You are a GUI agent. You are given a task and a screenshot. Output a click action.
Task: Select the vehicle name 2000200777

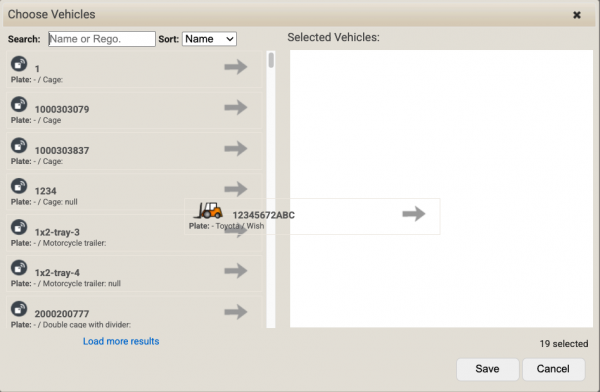[x=62, y=314]
